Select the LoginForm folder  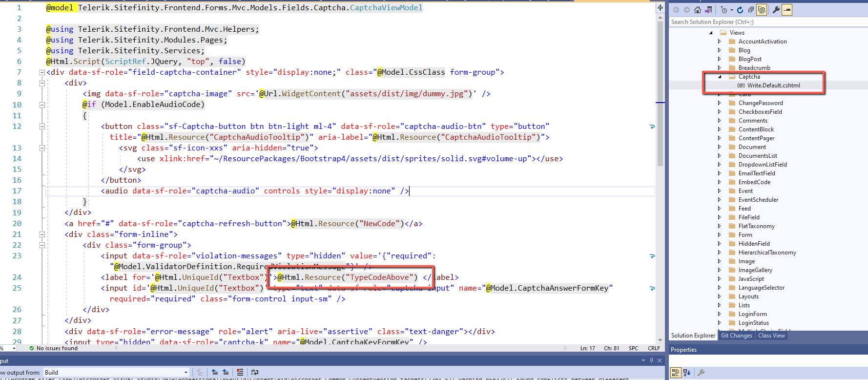(753, 314)
